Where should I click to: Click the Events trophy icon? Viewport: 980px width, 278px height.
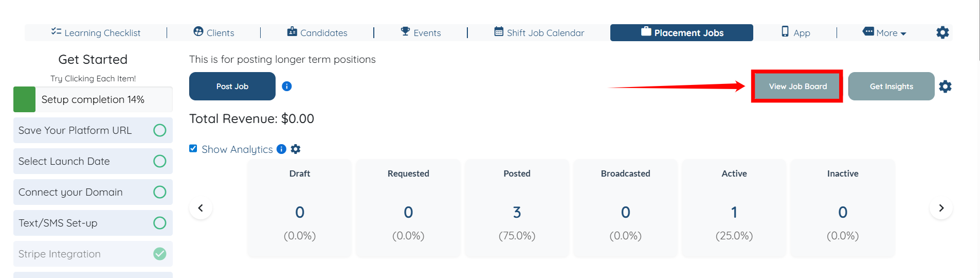[405, 31]
